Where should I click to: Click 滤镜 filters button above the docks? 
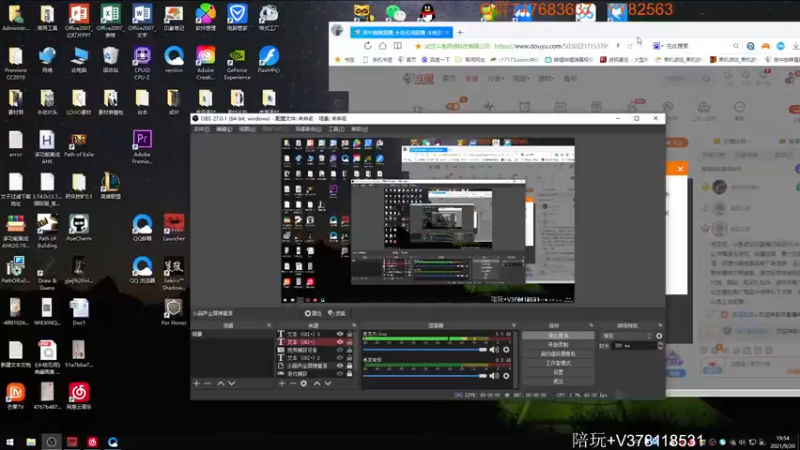coord(337,313)
